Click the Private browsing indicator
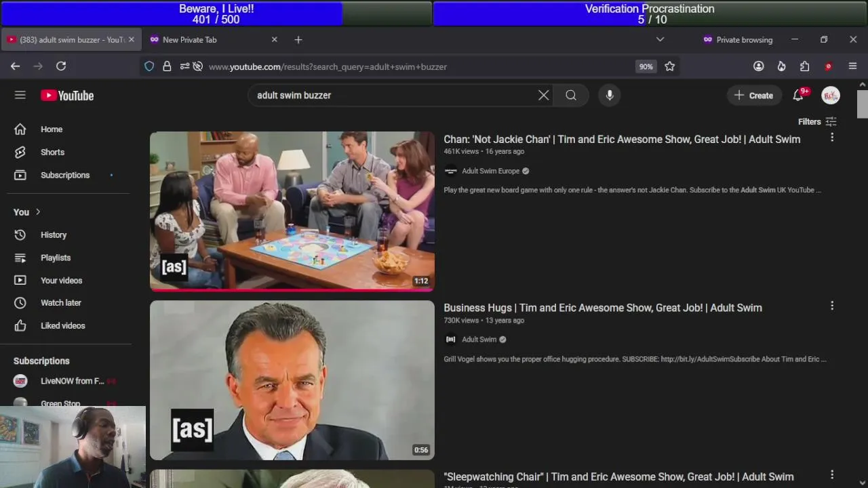This screenshot has width=868, height=488. [x=738, y=40]
